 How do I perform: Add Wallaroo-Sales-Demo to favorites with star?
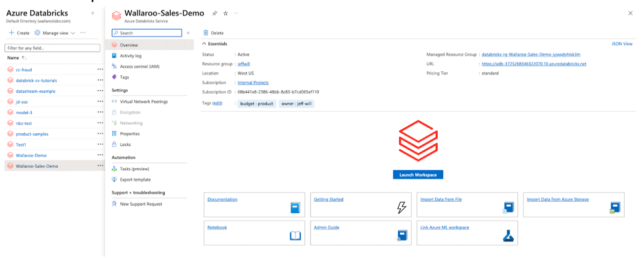click(225, 13)
